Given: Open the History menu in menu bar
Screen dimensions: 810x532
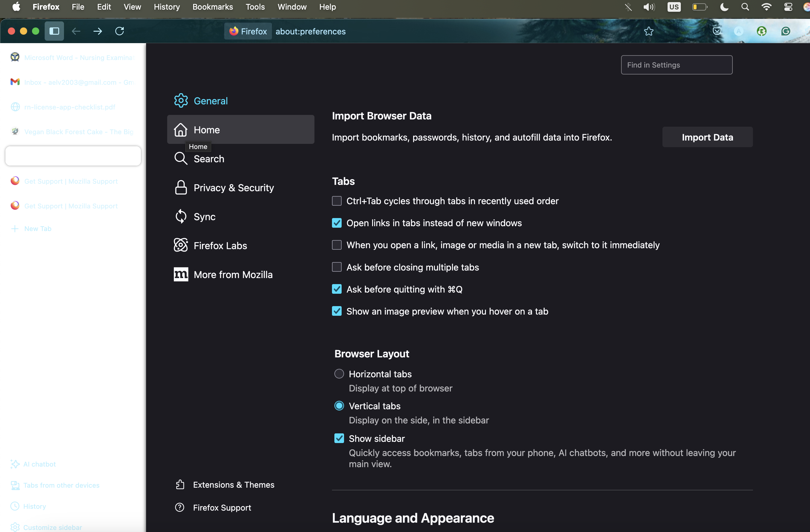Looking at the screenshot, I should tap(166, 7).
